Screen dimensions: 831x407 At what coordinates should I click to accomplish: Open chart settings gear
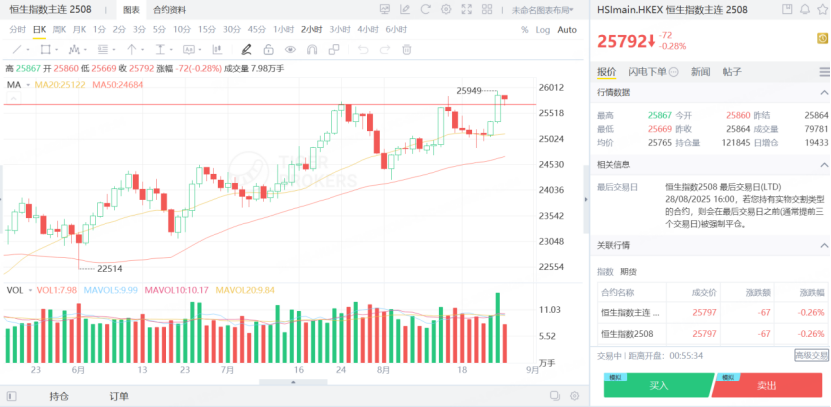[446, 9]
